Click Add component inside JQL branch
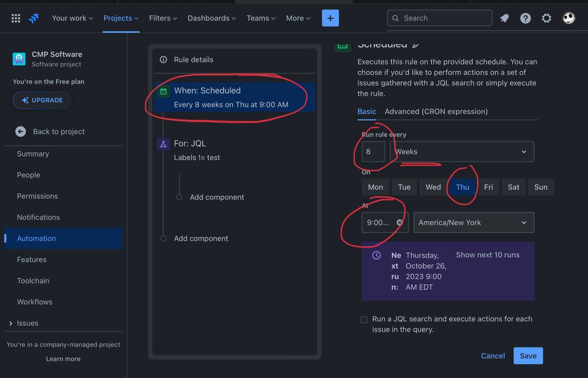The height and width of the screenshot is (378, 588). point(217,197)
